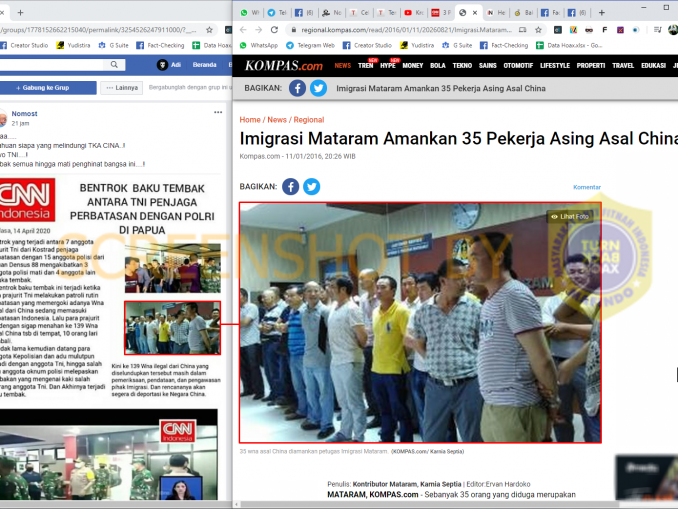Viewport: 678px width, 509px height.
Task: Go back in the Kompas browser window
Action: 243,30
